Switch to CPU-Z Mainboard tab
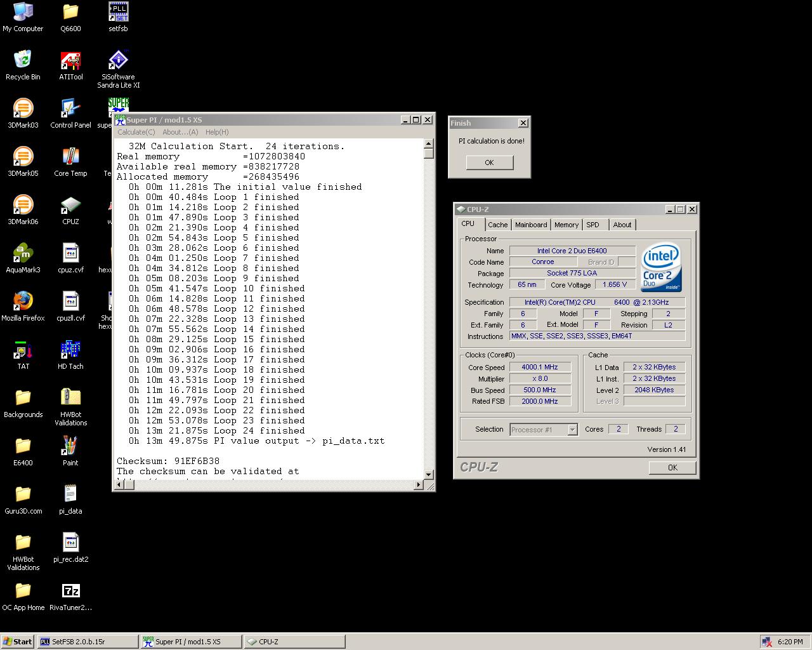The height and width of the screenshot is (650, 812). tap(531, 225)
